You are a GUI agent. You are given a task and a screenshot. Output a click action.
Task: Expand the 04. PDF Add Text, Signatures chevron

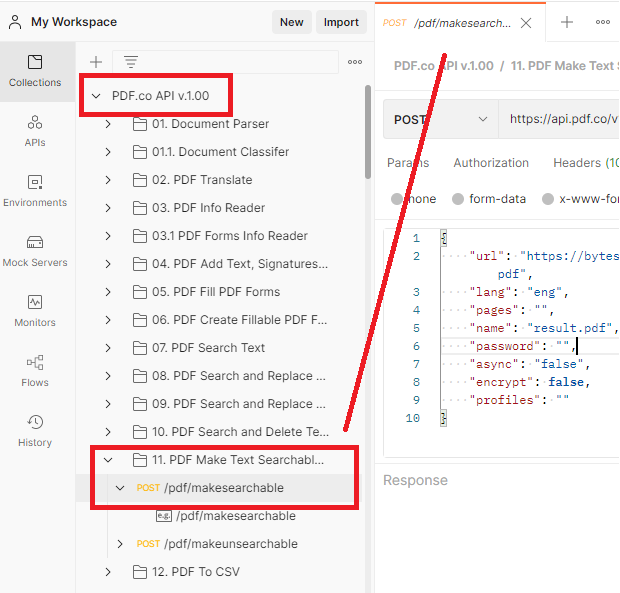pos(108,264)
